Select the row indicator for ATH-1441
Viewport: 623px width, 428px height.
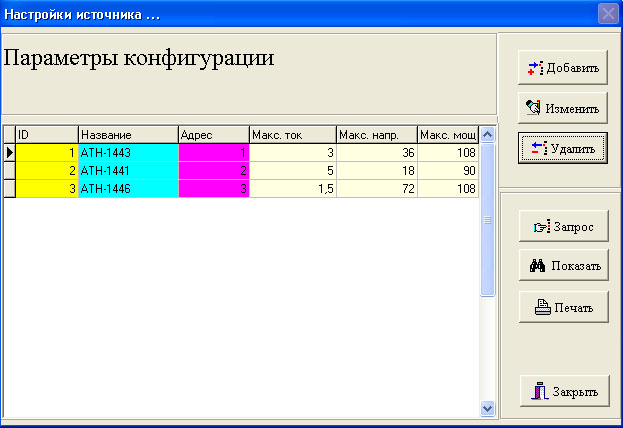[x=10, y=170]
